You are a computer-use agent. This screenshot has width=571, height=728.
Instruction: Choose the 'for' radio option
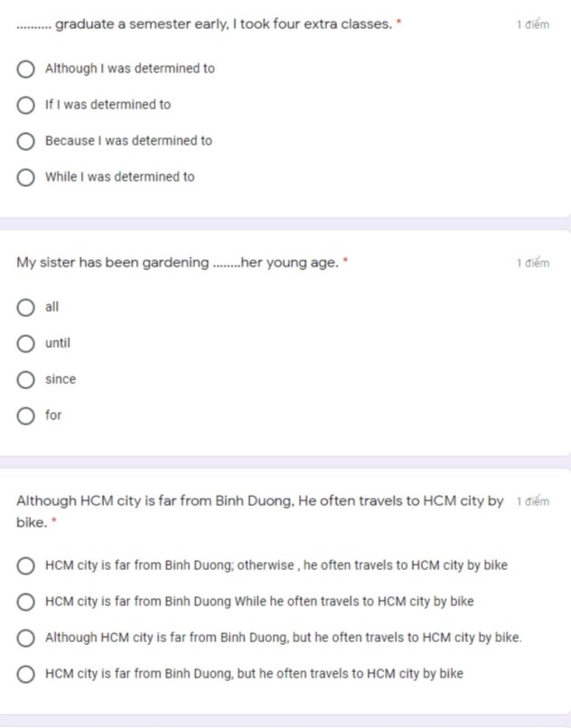[x=26, y=416]
